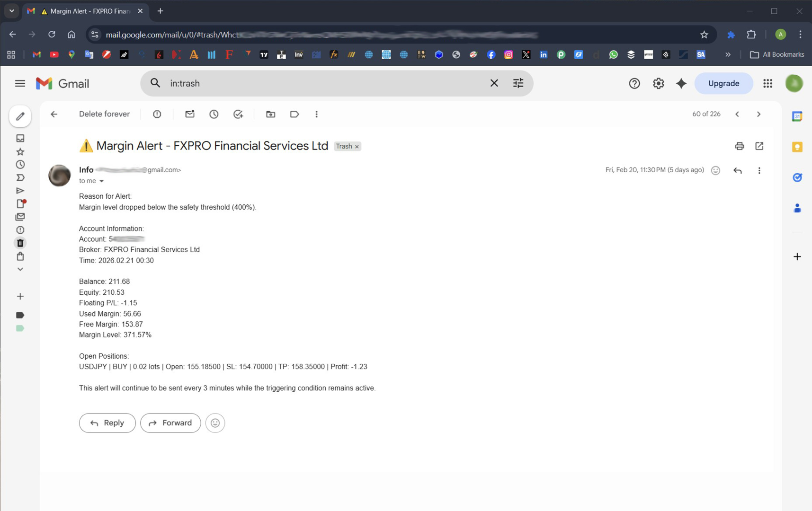Click the Reply button below the message

(x=107, y=423)
